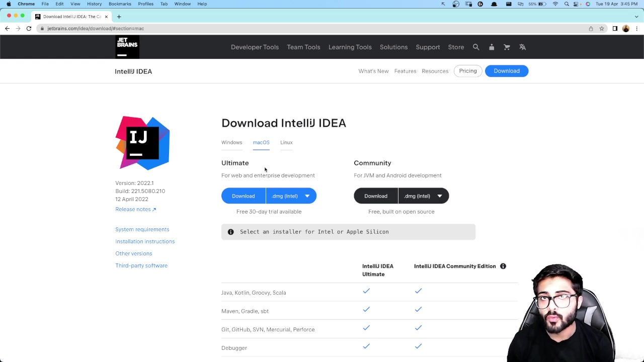Open the shopping cart icon

coord(507,47)
